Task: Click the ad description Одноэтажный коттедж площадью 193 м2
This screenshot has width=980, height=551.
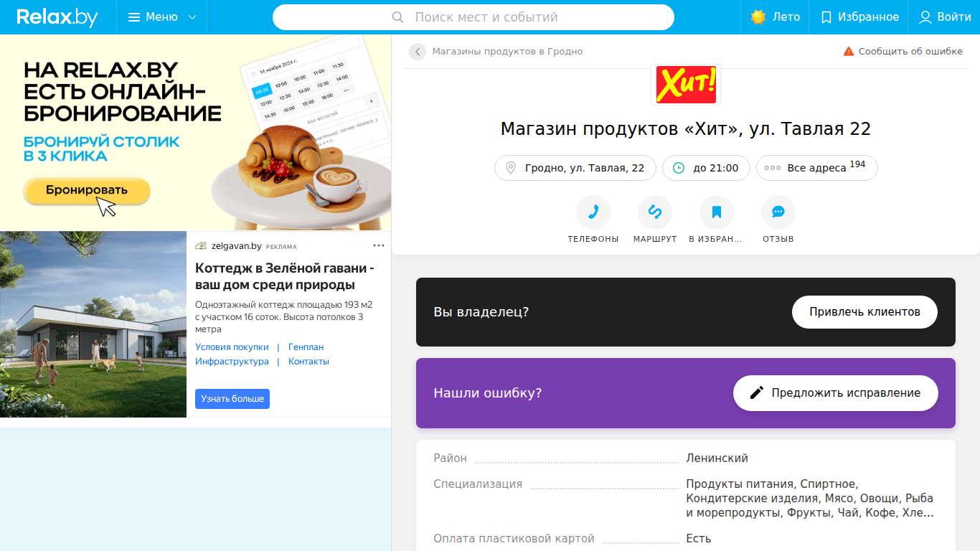Action: (284, 316)
